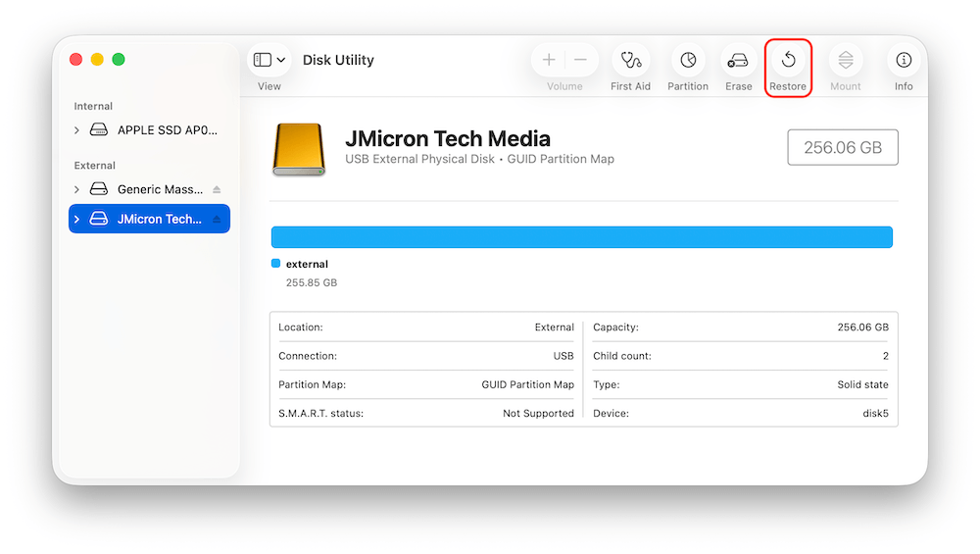Click the blue external legend swatch
This screenshot has height=554, width=980.
pyautogui.click(x=275, y=264)
